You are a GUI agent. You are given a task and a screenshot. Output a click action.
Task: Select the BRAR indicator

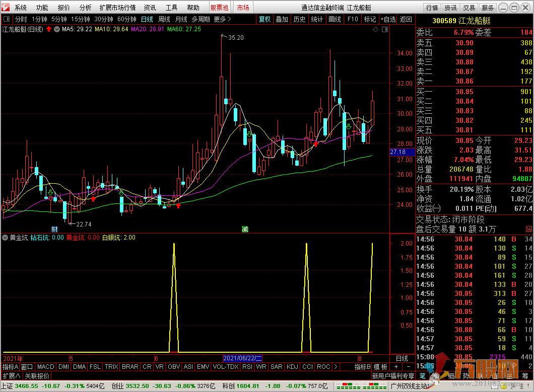tap(130, 366)
